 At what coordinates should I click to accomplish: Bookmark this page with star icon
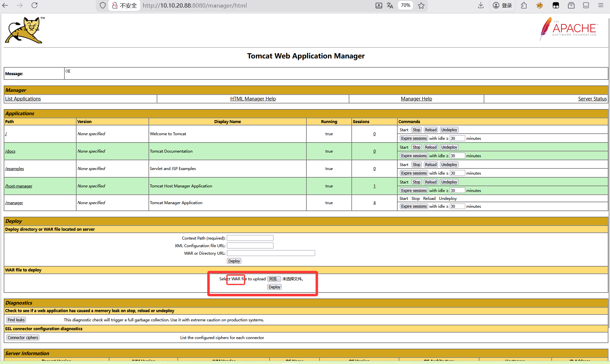(421, 5)
